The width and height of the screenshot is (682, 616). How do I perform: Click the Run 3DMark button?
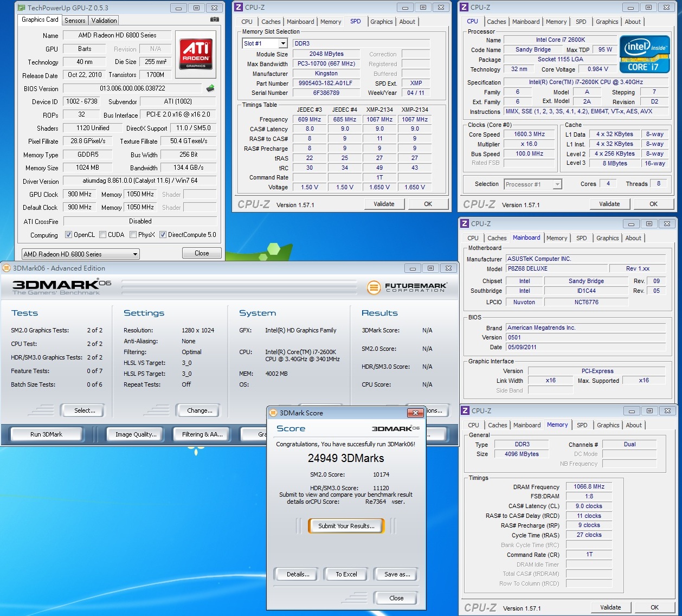[x=47, y=434]
